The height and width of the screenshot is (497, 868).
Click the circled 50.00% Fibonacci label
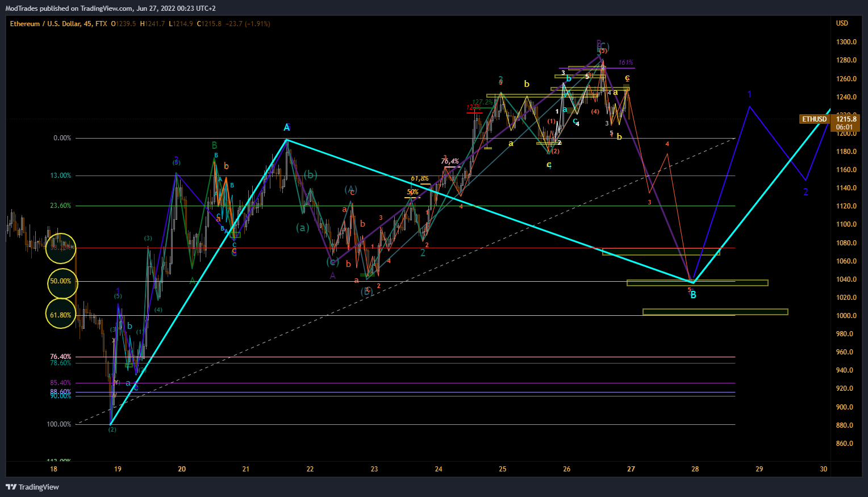[61, 281]
